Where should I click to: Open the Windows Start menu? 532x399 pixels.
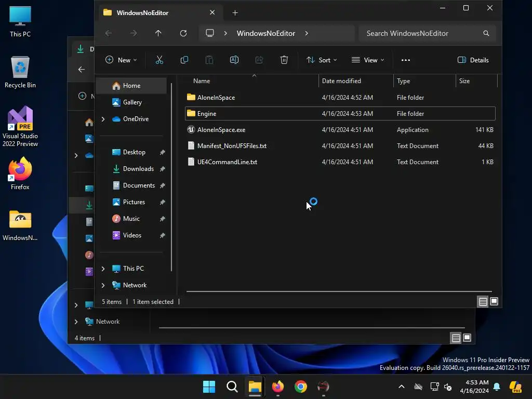point(209,387)
